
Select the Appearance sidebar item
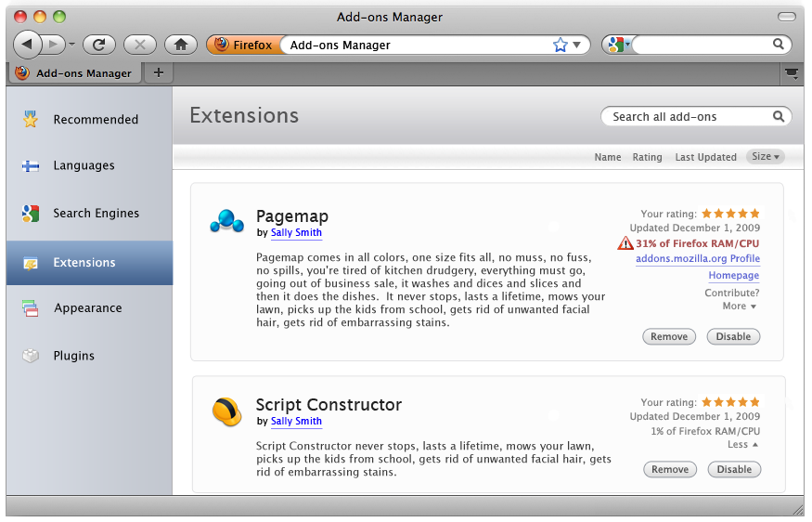click(x=89, y=308)
